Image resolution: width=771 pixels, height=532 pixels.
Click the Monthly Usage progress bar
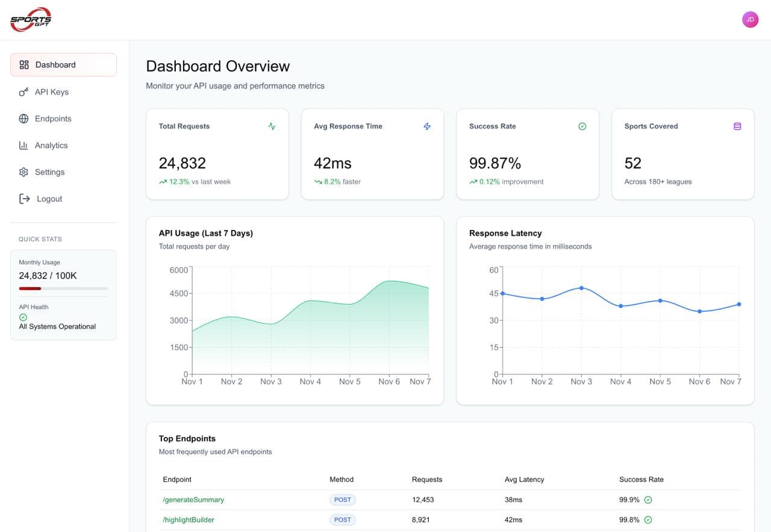[63, 288]
